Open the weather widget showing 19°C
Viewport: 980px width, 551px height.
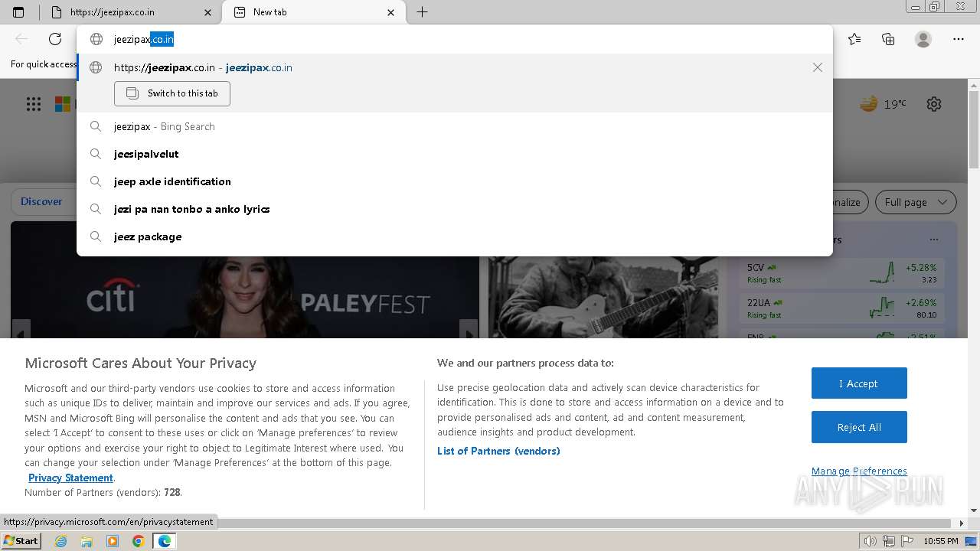(x=883, y=104)
